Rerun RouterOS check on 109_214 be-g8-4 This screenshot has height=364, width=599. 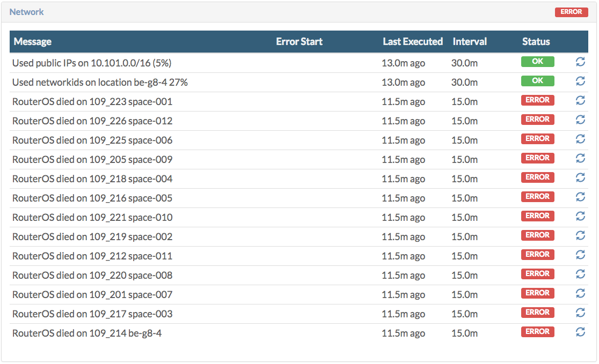(580, 332)
